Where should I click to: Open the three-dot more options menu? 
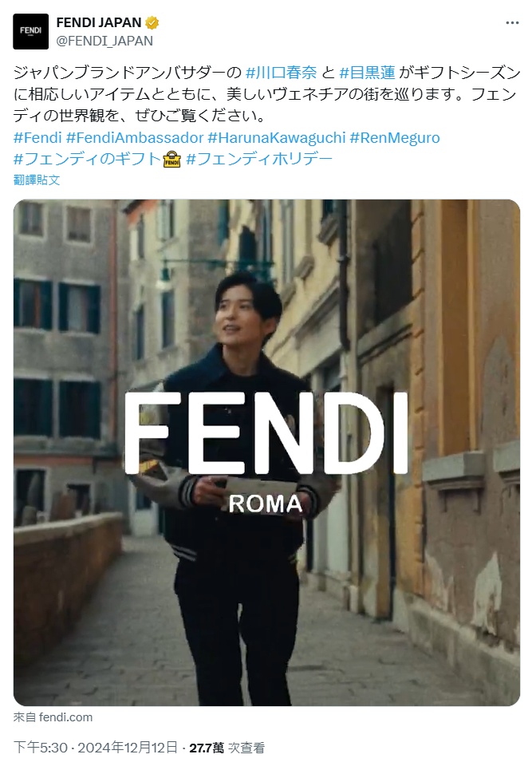coord(512,23)
